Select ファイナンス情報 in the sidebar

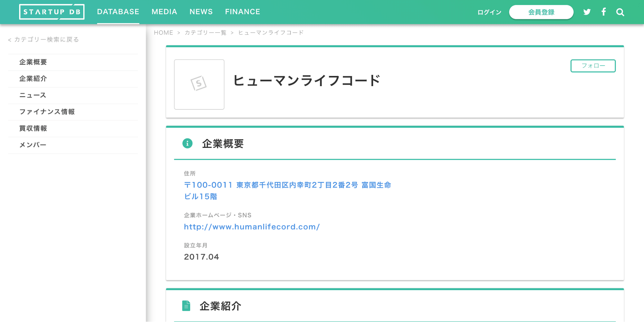[x=73, y=112]
